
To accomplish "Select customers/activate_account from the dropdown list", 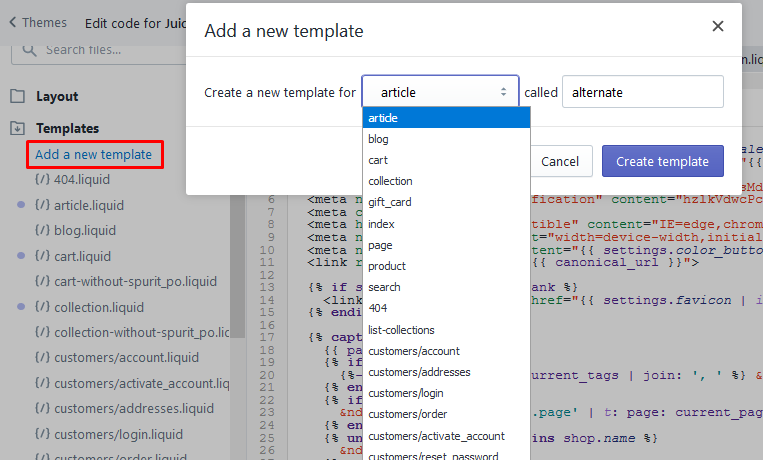I will click(x=446, y=436).
